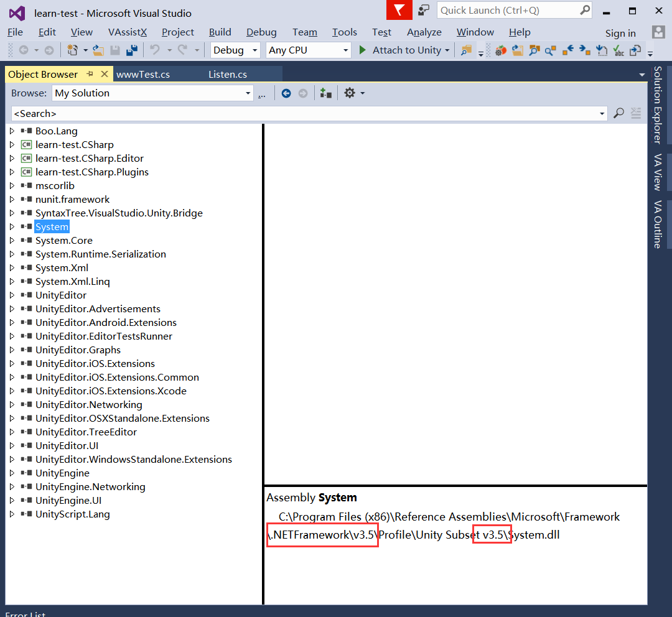This screenshot has width=672, height=617.
Task: Click the Save toolbar icon
Action: tap(115, 50)
